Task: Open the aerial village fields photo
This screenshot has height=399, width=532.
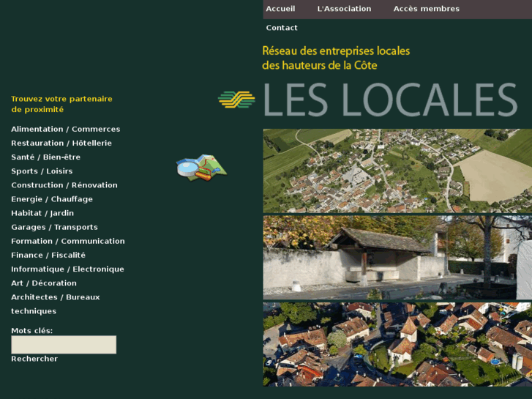Action: [x=397, y=171]
